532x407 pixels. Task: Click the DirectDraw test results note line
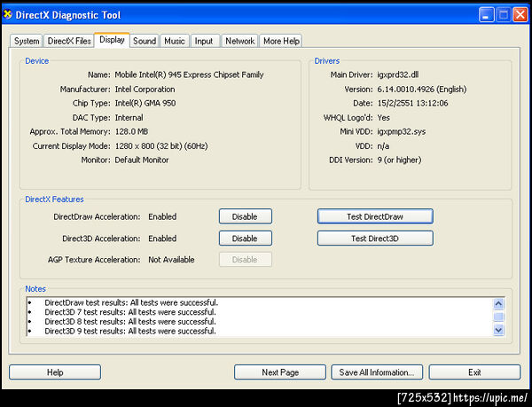click(131, 302)
